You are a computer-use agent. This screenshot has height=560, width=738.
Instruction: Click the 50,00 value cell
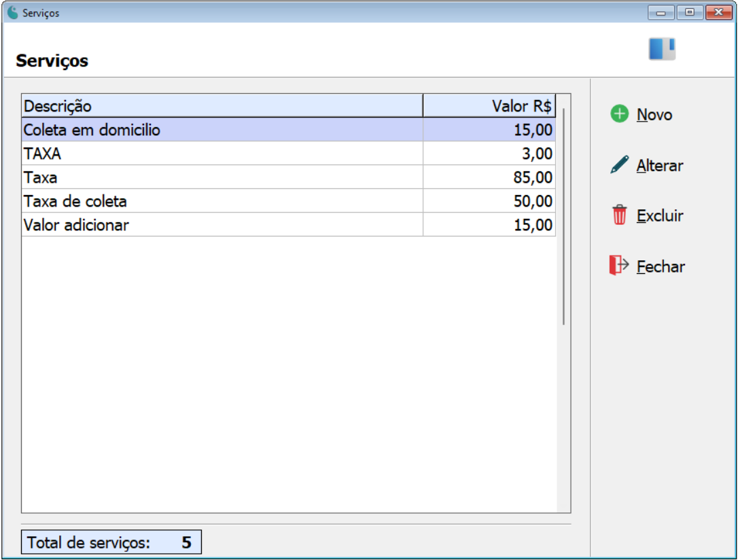(489, 201)
